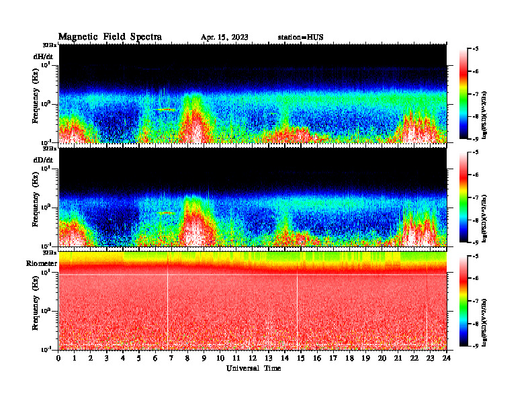Image resolution: width=532 pixels, height=411 pixels.
Task: Click hour tick label '18' on time axis
Action: pos(349,358)
